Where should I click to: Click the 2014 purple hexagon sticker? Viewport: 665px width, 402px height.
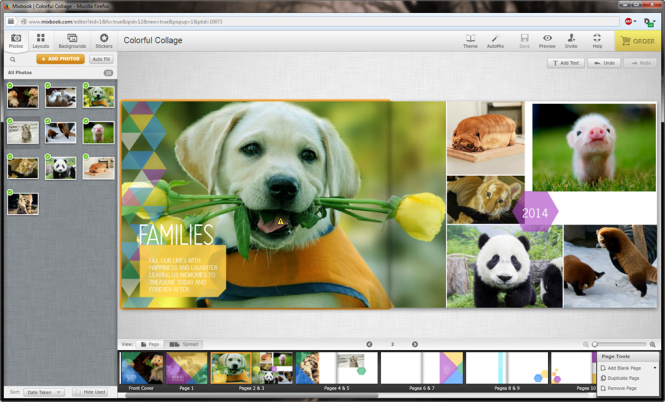(535, 212)
